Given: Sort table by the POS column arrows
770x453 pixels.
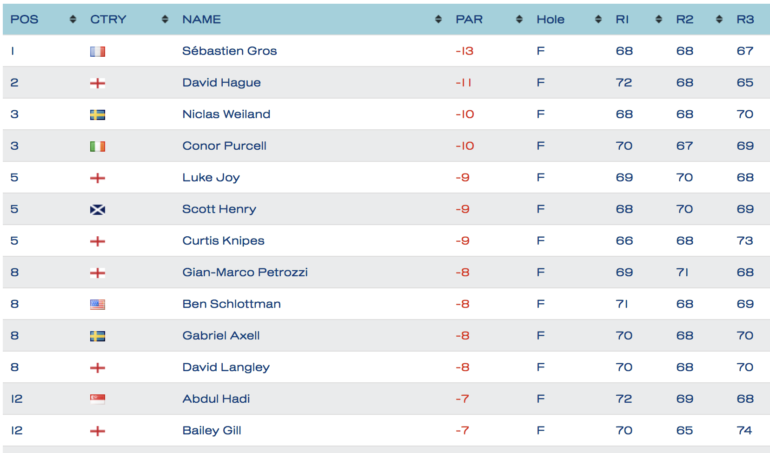Looking at the screenshot, I should [73, 19].
